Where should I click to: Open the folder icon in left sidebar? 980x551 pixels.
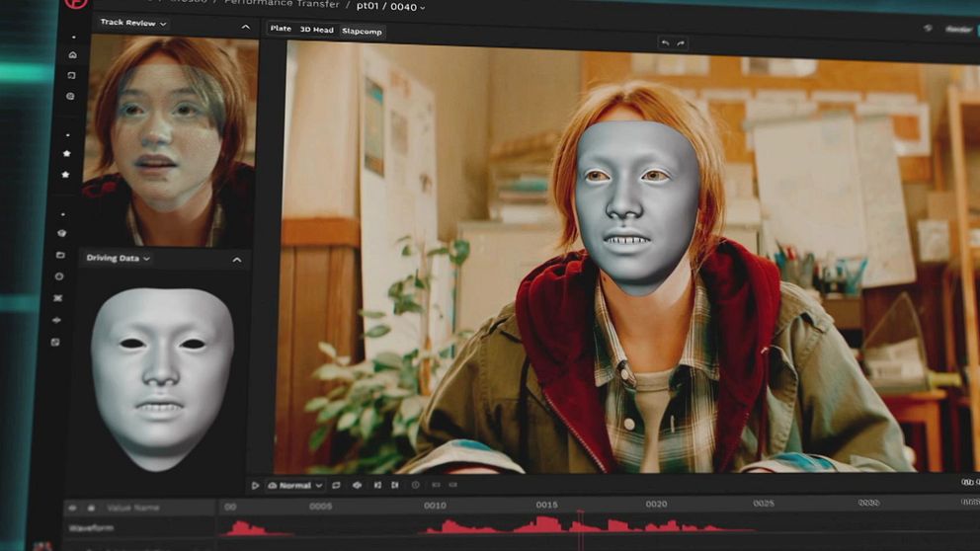pos(60,256)
